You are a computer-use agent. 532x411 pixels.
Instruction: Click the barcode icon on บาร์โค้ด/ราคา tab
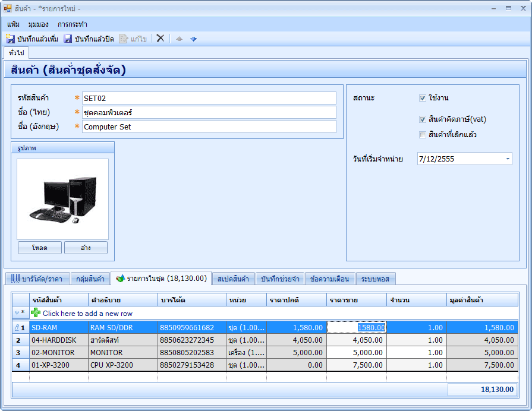pos(15,279)
